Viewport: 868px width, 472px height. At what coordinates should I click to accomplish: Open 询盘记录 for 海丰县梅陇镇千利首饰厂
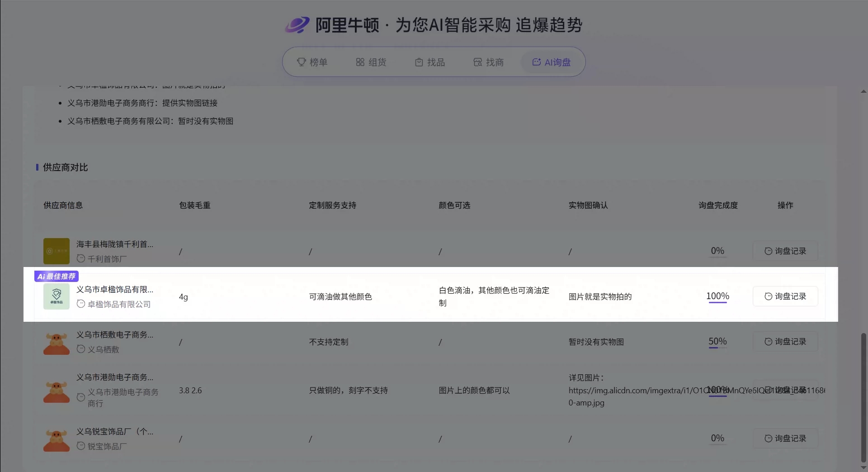[785, 251]
